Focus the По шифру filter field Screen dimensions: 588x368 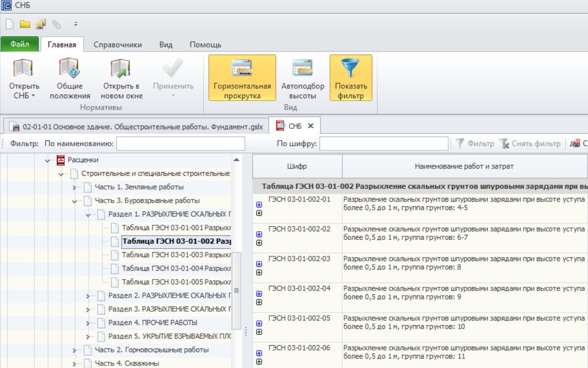[384, 144]
